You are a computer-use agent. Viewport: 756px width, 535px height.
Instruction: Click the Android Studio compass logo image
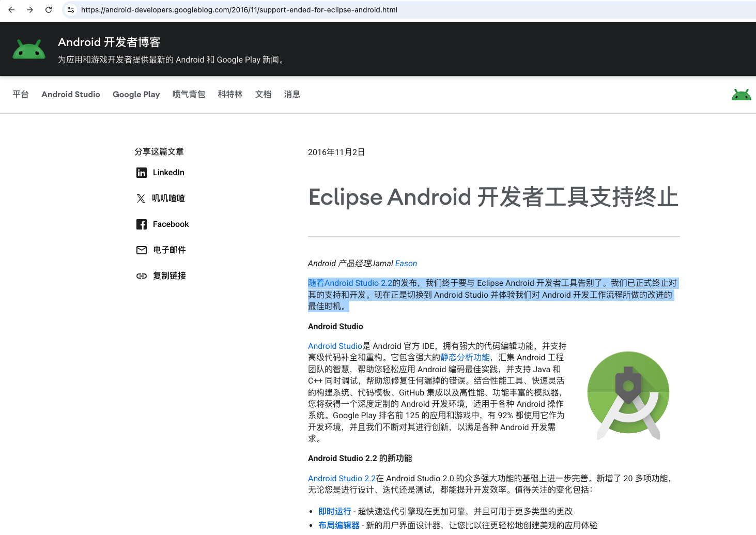[628, 395]
